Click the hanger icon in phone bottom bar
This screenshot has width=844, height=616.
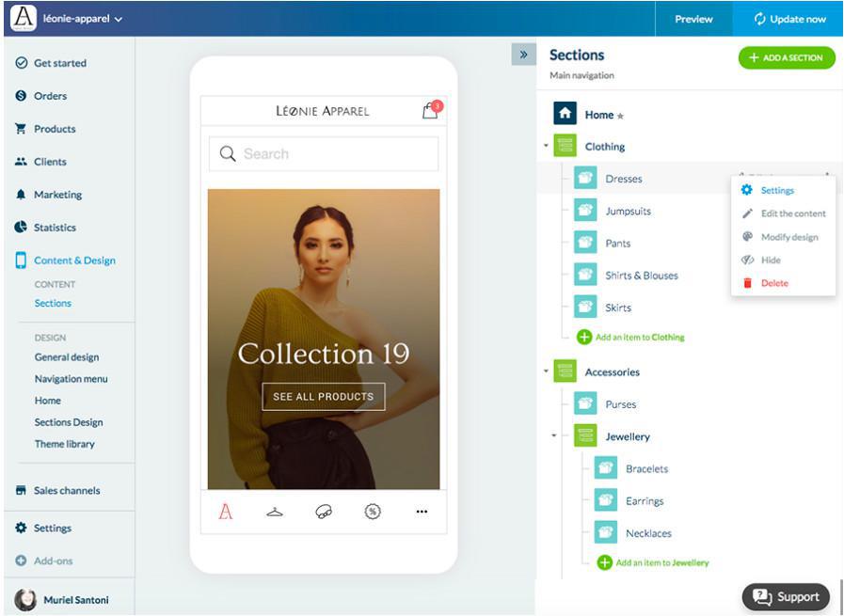click(x=275, y=512)
